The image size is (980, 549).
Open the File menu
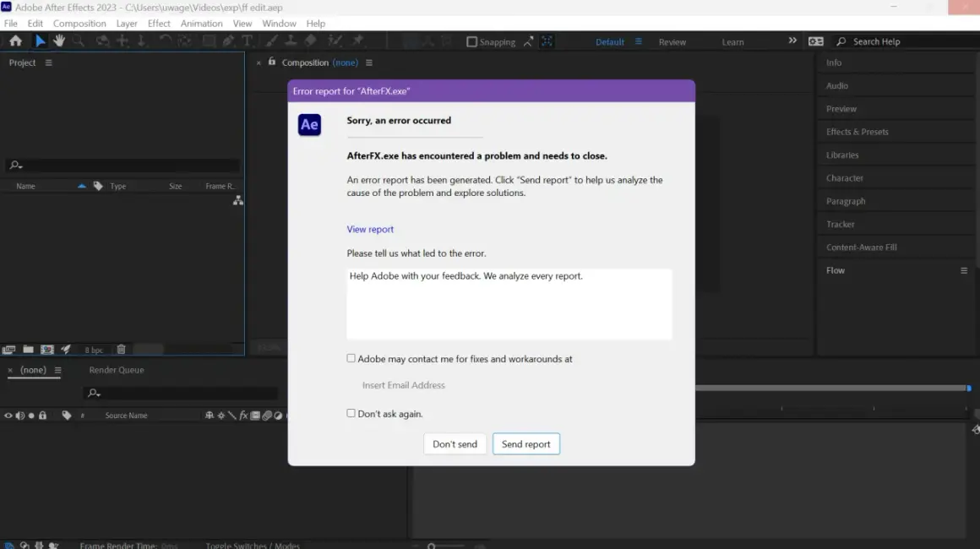point(11,23)
